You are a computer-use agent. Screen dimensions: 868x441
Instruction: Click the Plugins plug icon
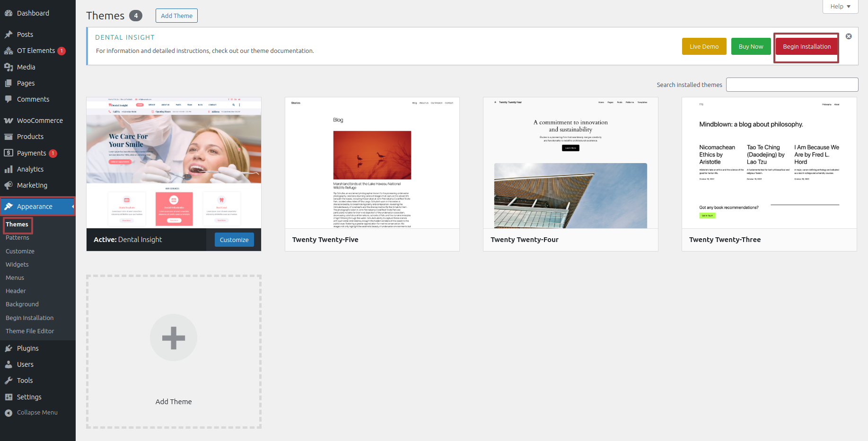[9, 348]
